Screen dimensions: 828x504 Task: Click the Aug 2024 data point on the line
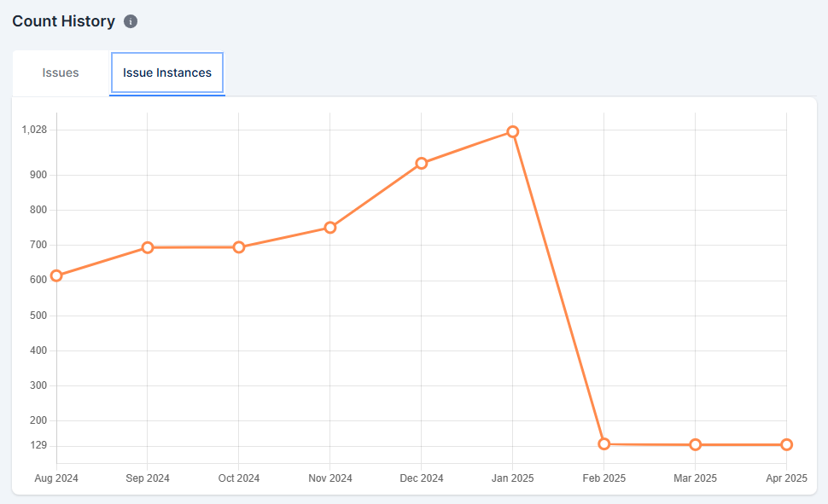56,275
